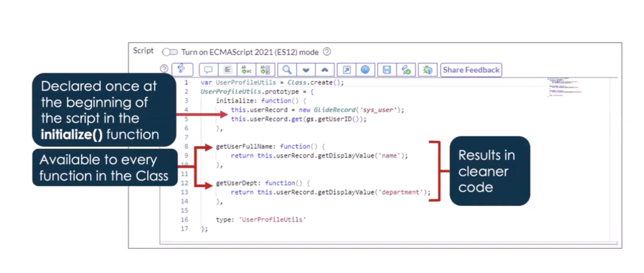644x273 pixels.
Task: Toggle full screen editor icon
Action: [347, 70]
